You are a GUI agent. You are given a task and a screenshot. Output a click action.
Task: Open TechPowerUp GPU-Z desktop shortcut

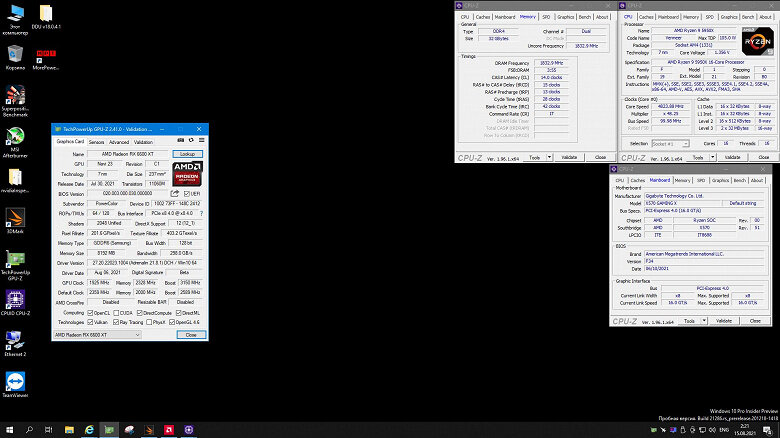point(15,265)
